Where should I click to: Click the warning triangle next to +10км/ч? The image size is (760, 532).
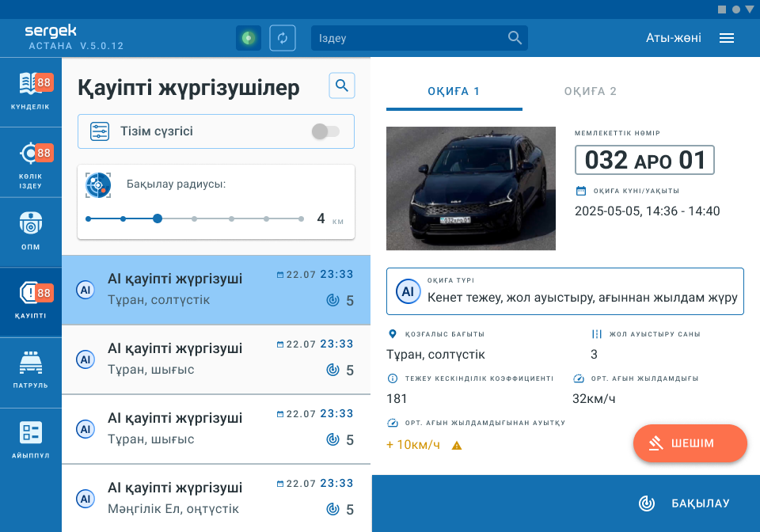coord(456,446)
